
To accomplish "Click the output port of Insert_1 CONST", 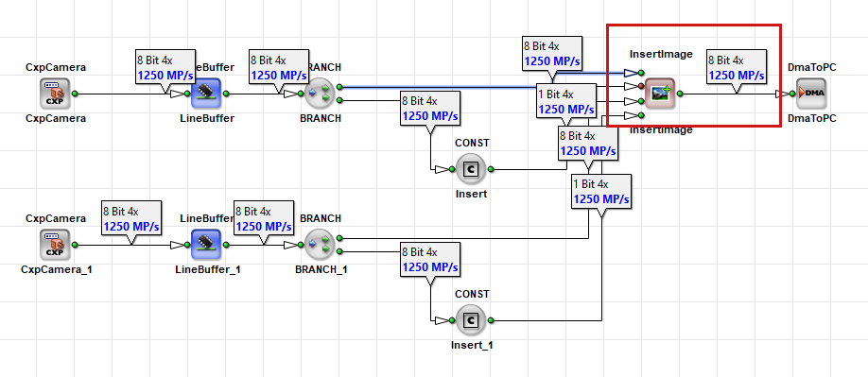I will (x=490, y=320).
